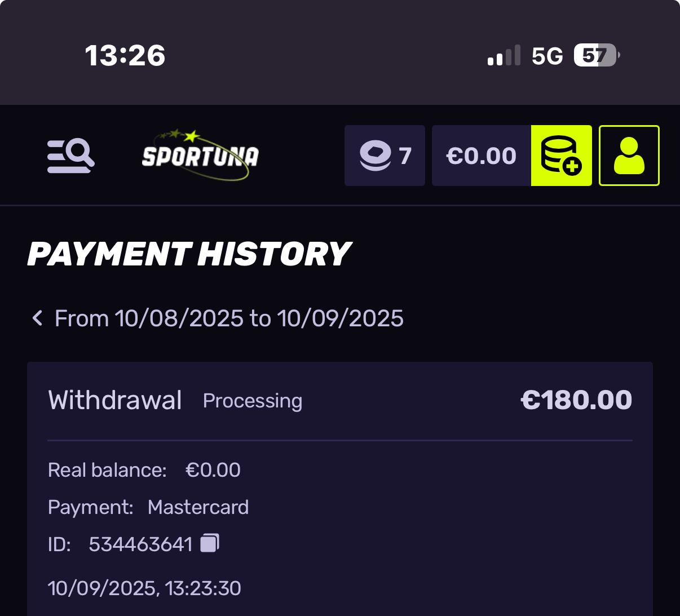
Task: Open the search menu icon
Action: (70, 156)
